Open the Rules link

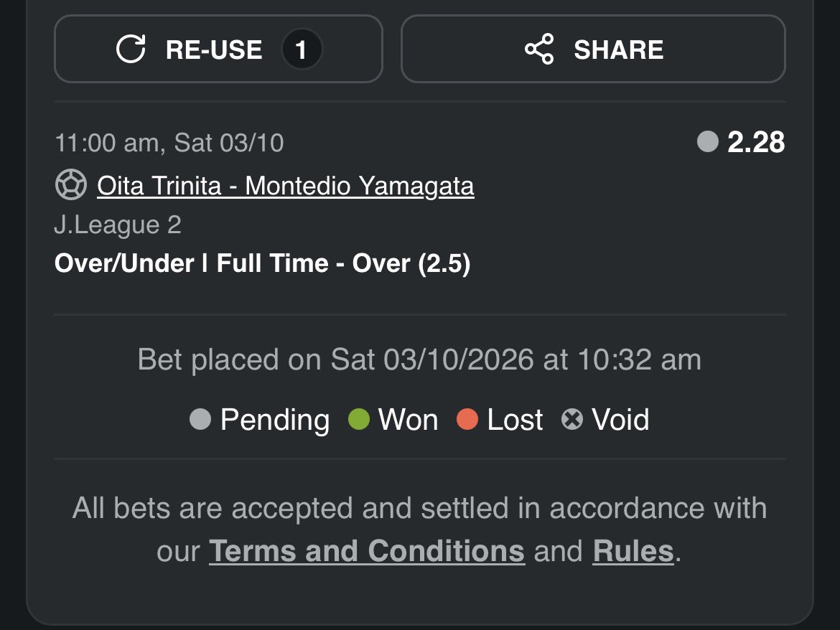click(x=633, y=551)
